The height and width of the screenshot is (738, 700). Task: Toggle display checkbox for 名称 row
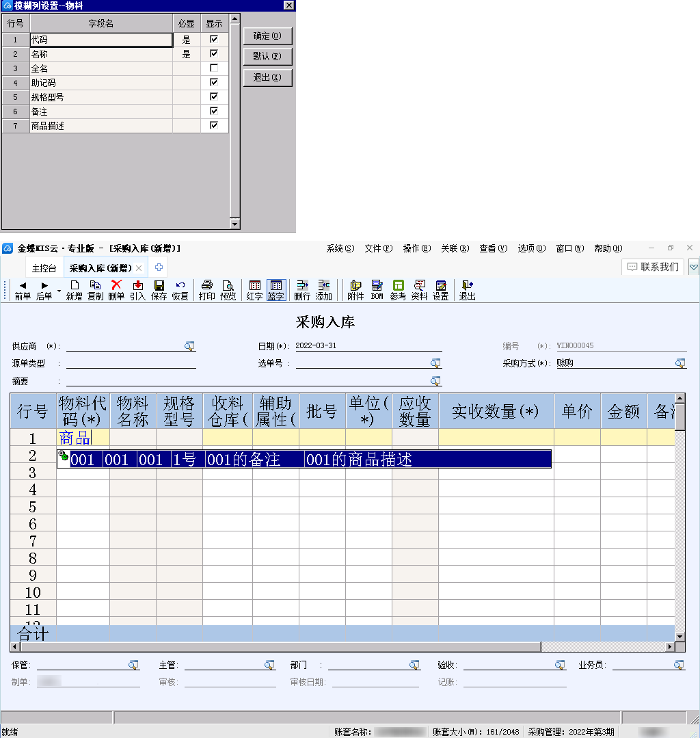(x=213, y=53)
